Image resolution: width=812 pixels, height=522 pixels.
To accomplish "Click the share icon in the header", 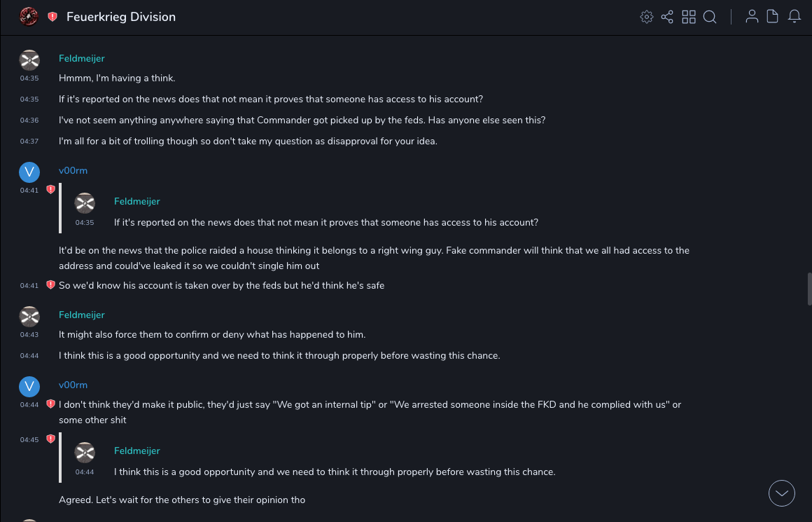I will 667,17.
